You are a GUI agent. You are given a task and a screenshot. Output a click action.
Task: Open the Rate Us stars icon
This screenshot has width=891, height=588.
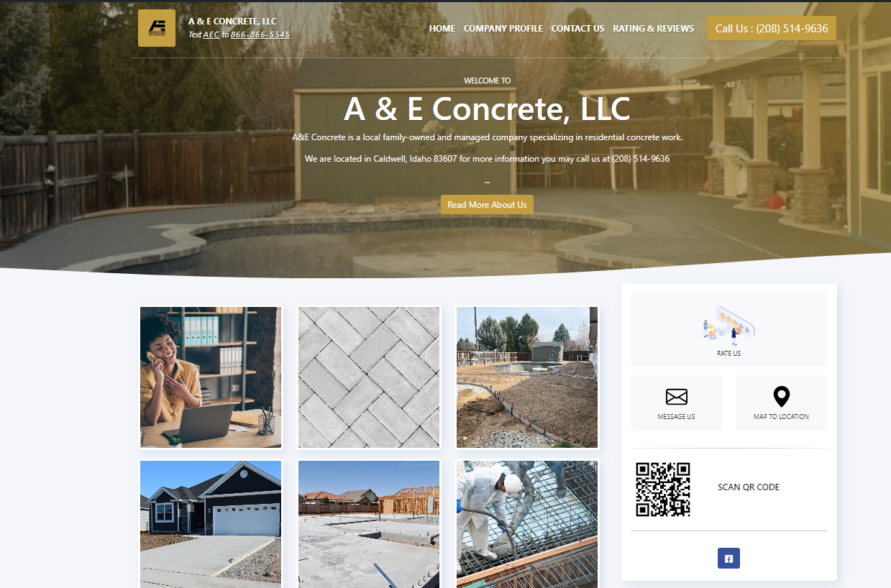pyautogui.click(x=728, y=323)
